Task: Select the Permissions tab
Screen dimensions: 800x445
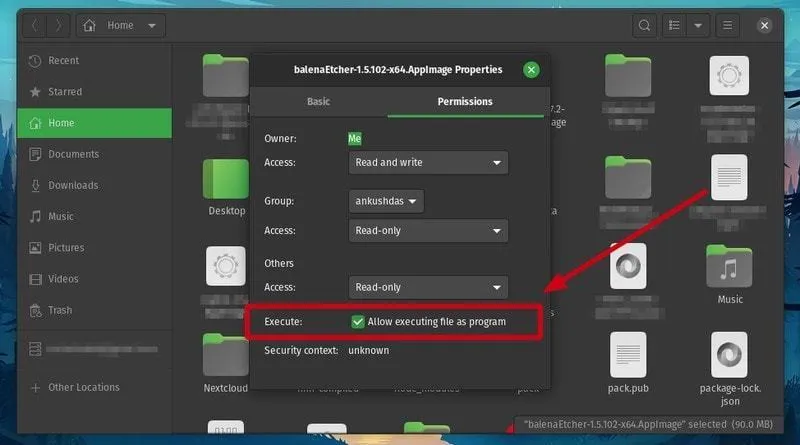Action: (465, 101)
